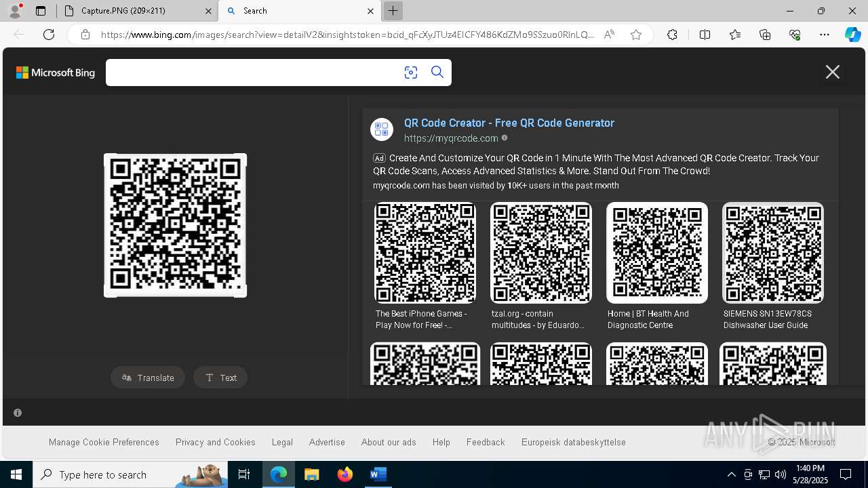Click the myqrcode site logo icon

(x=382, y=129)
